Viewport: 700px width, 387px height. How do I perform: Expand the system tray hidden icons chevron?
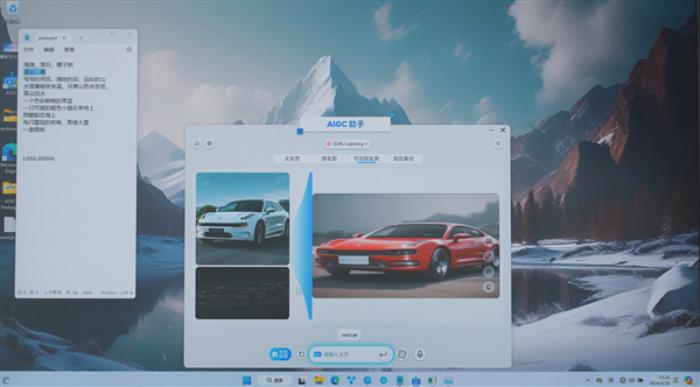tap(588, 380)
